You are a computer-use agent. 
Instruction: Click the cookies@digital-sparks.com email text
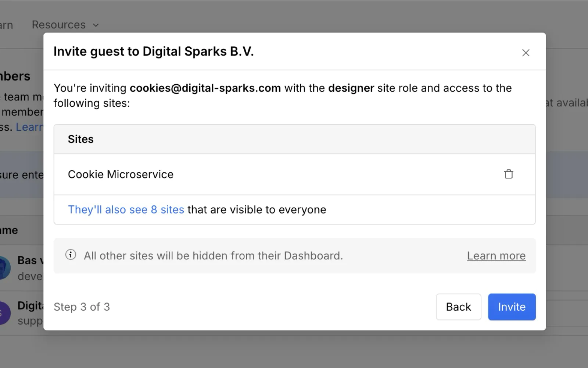click(205, 88)
